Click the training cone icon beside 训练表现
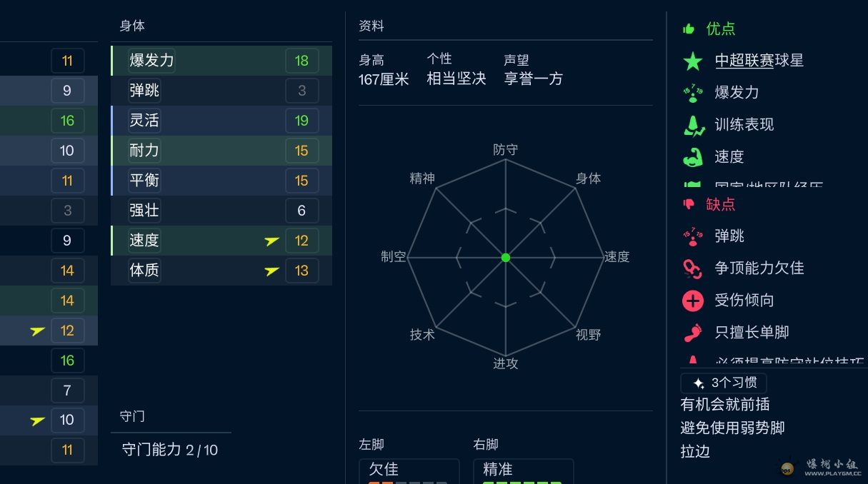868x484 pixels. [693, 125]
